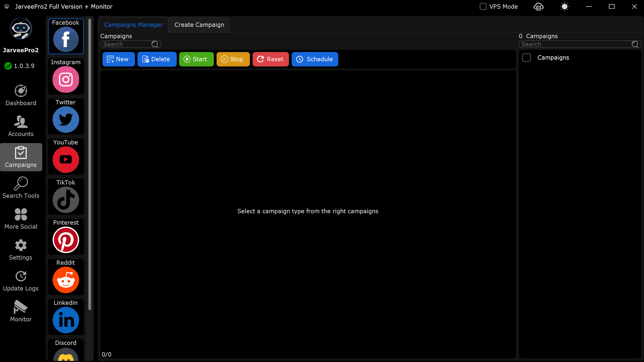
Task: Focus the right Campaigns search field
Action: coord(580,44)
